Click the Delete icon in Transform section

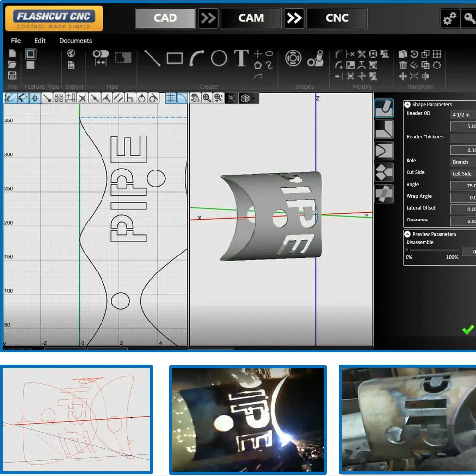click(403, 65)
